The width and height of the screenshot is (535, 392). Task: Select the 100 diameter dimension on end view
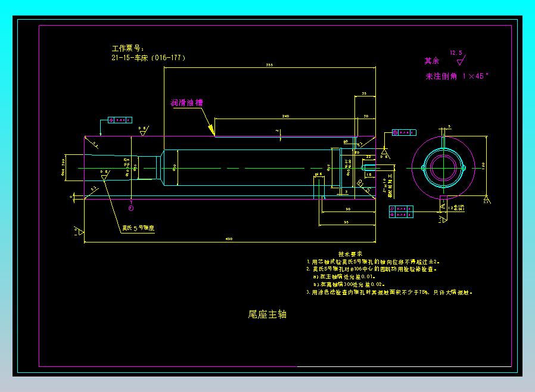(x=483, y=166)
